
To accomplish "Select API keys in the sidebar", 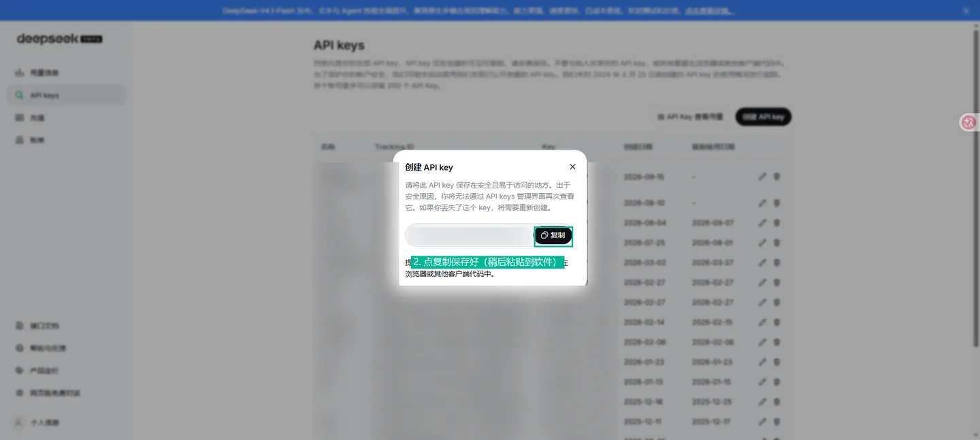I will (66, 95).
